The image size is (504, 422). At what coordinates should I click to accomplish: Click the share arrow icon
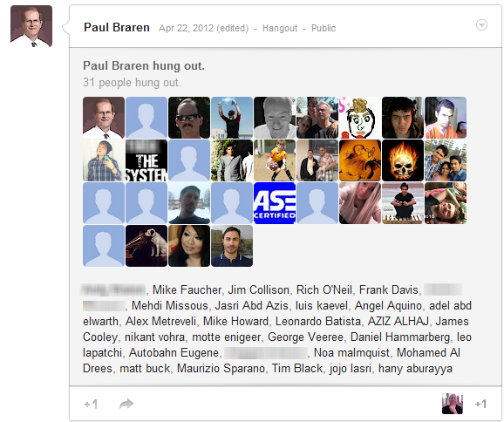coord(126,404)
